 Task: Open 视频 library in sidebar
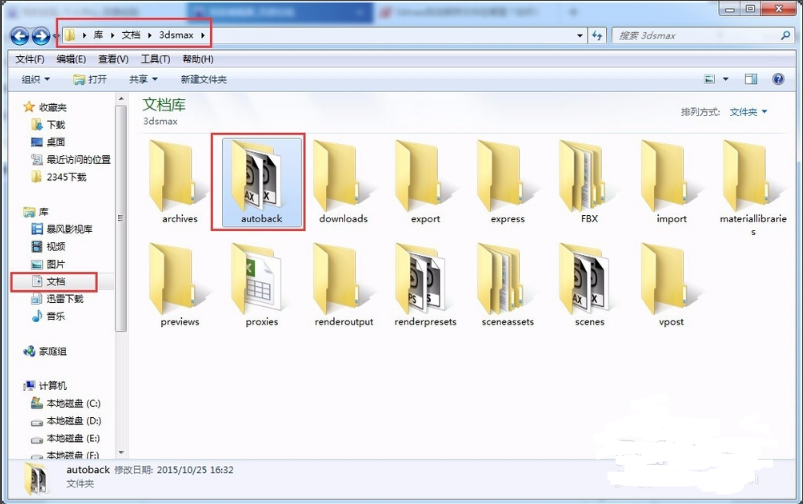[x=48, y=246]
